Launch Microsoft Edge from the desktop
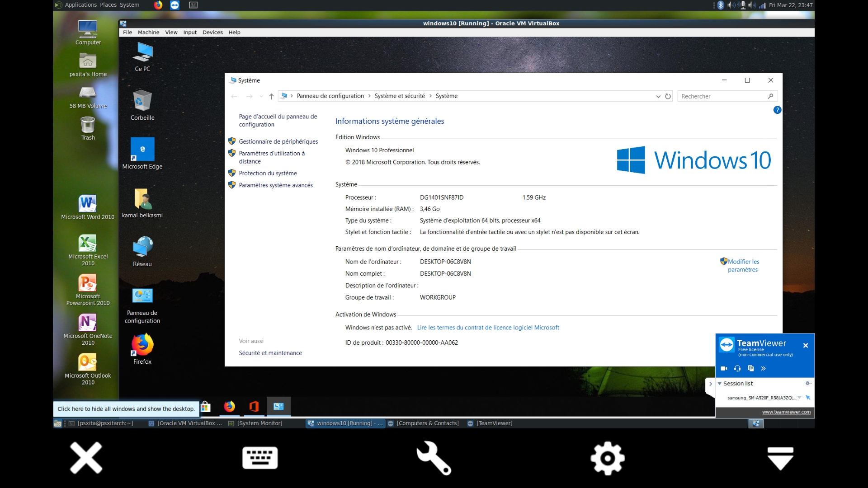 [x=142, y=154]
